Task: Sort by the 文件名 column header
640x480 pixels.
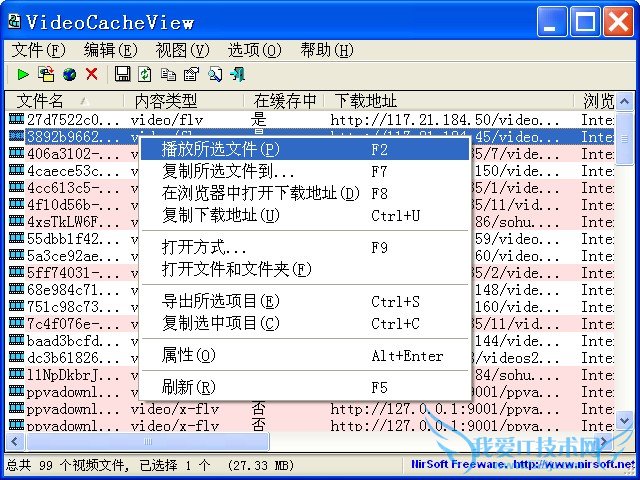Action: (x=64, y=101)
